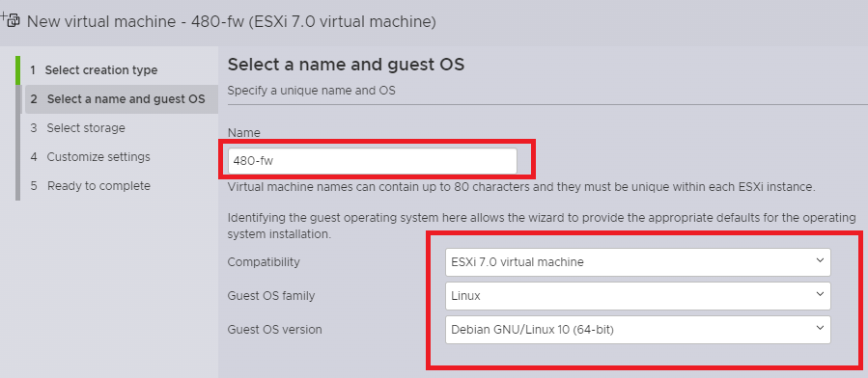Open the Compatibility dropdown

637,262
